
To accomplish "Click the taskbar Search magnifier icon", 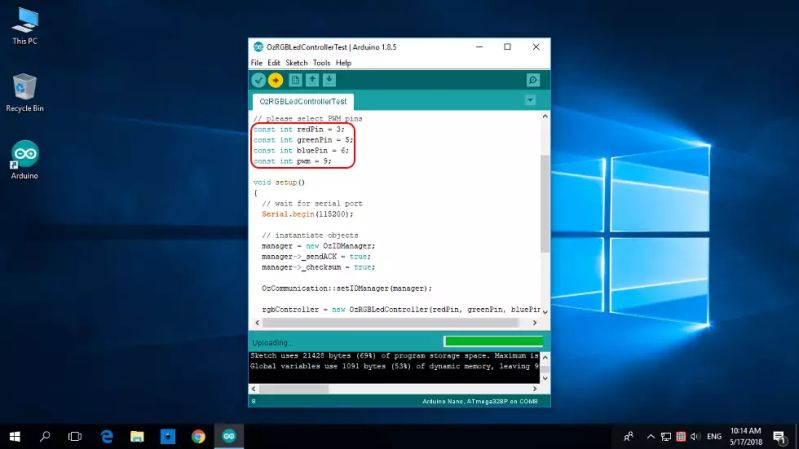I will [45, 436].
